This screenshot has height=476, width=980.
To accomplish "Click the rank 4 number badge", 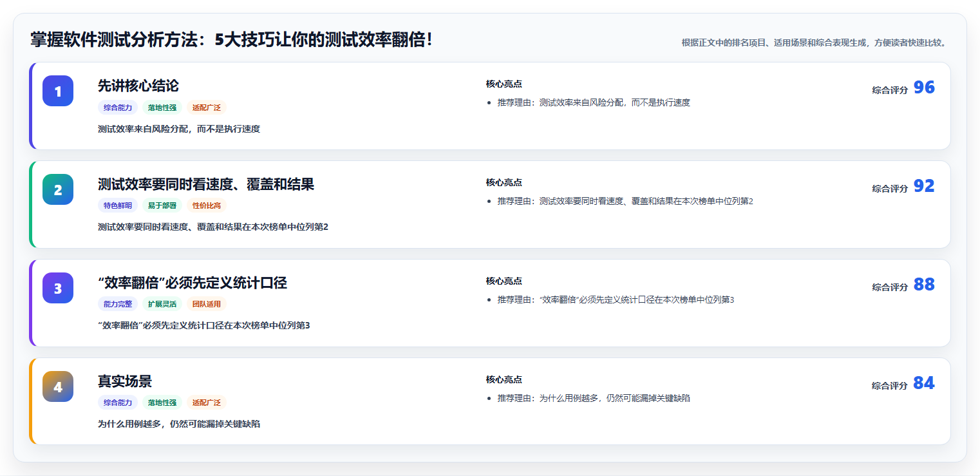I will click(x=58, y=386).
